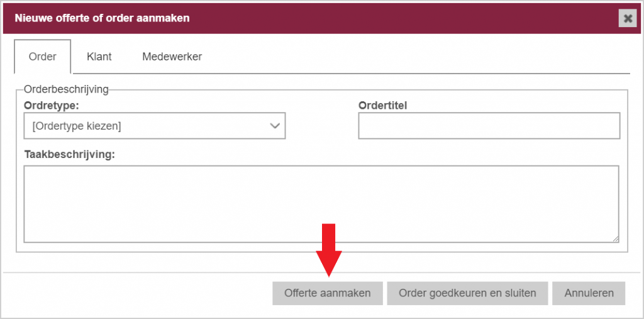Open the [Ordertype kiezen] combo box
Image resolution: width=644 pixels, height=319 pixels.
coord(155,126)
